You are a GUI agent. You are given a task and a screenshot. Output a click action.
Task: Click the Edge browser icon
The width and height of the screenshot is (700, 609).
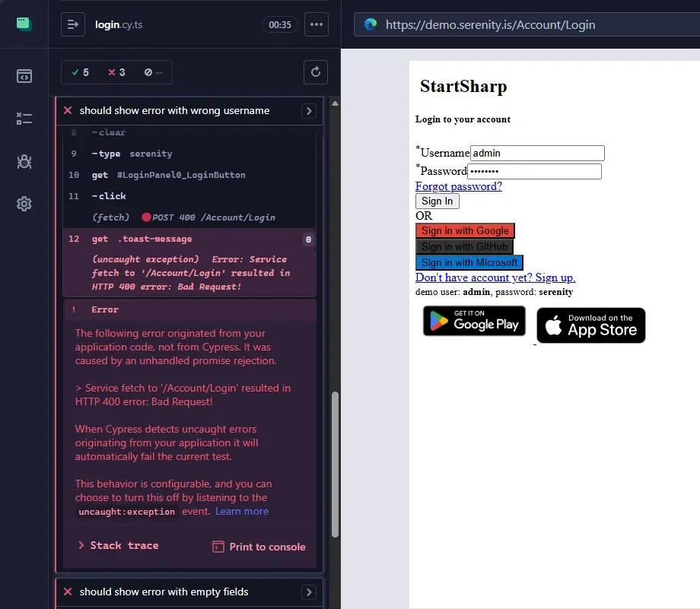click(371, 24)
